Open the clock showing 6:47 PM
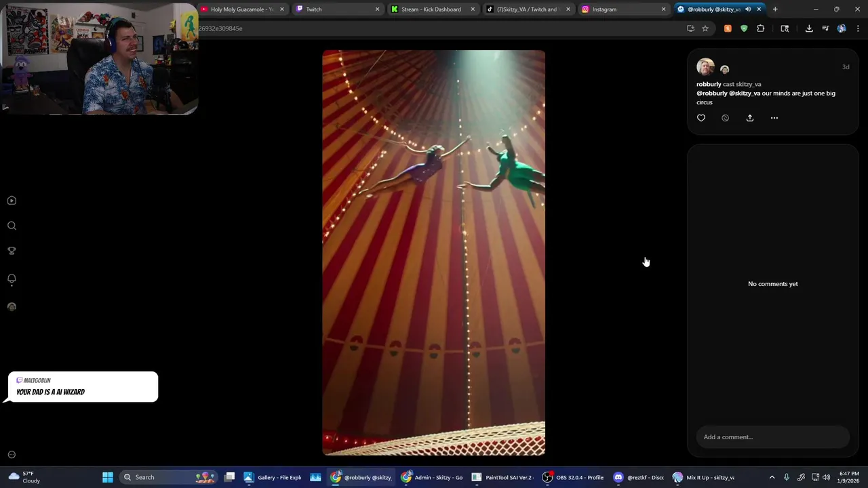This screenshot has width=868, height=488. 849,477
